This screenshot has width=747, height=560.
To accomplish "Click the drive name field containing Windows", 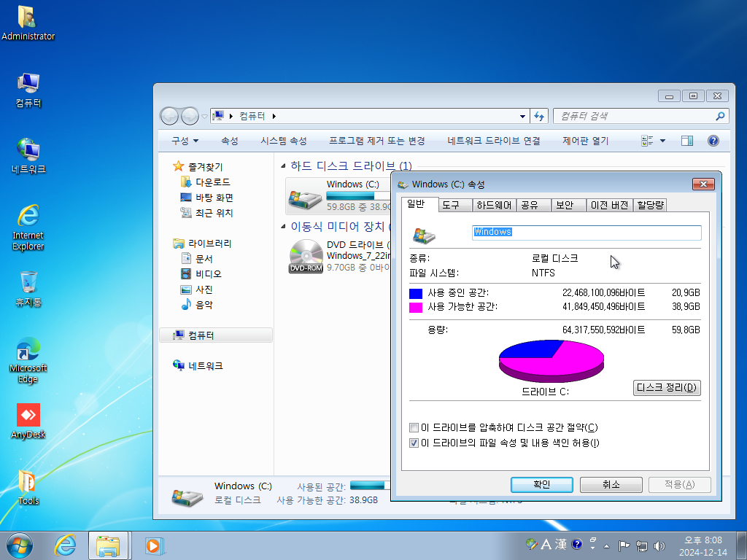I will point(587,233).
